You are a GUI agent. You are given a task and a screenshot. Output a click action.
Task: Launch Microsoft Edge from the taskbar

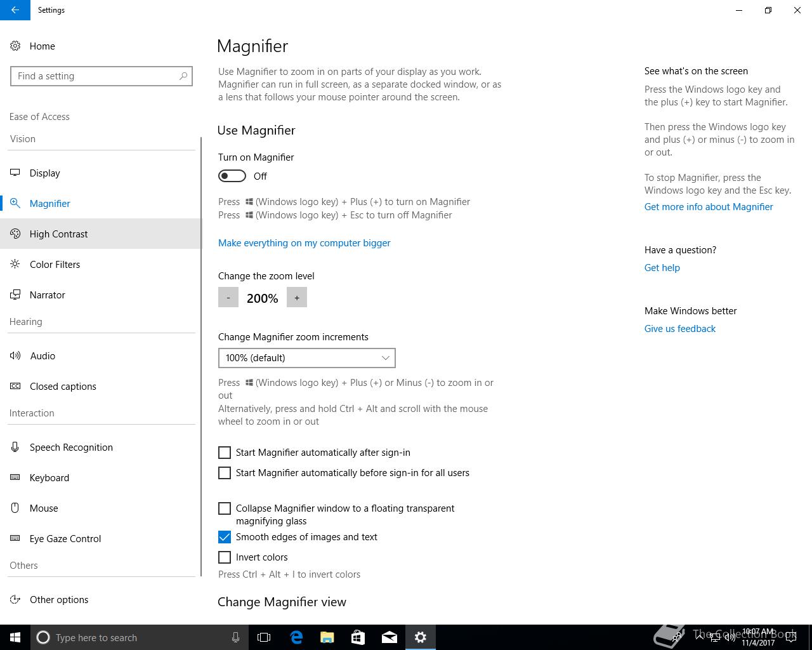(296, 637)
